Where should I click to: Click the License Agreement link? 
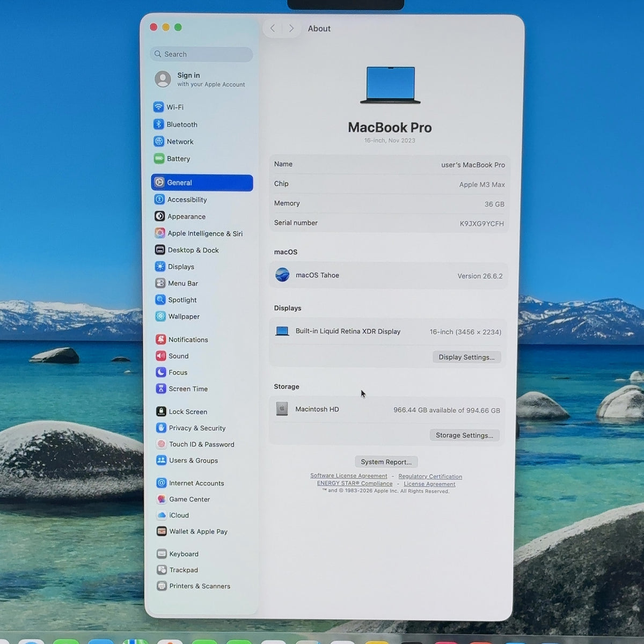tap(429, 484)
